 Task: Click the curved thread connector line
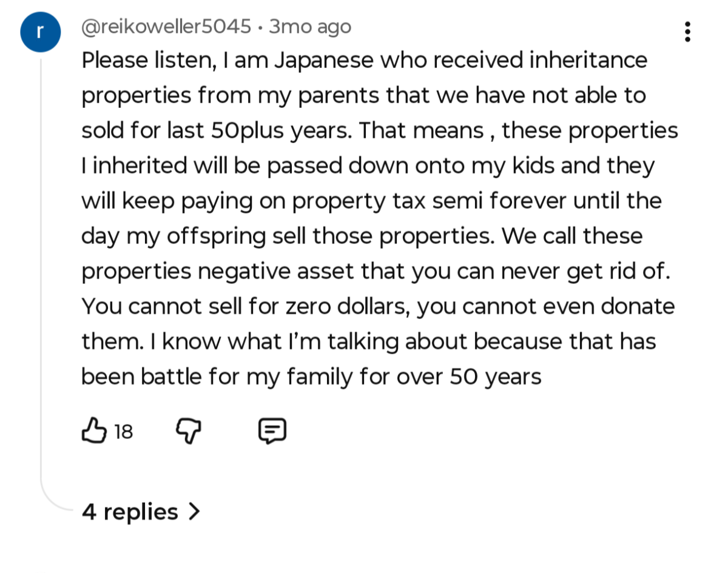(x=52, y=494)
